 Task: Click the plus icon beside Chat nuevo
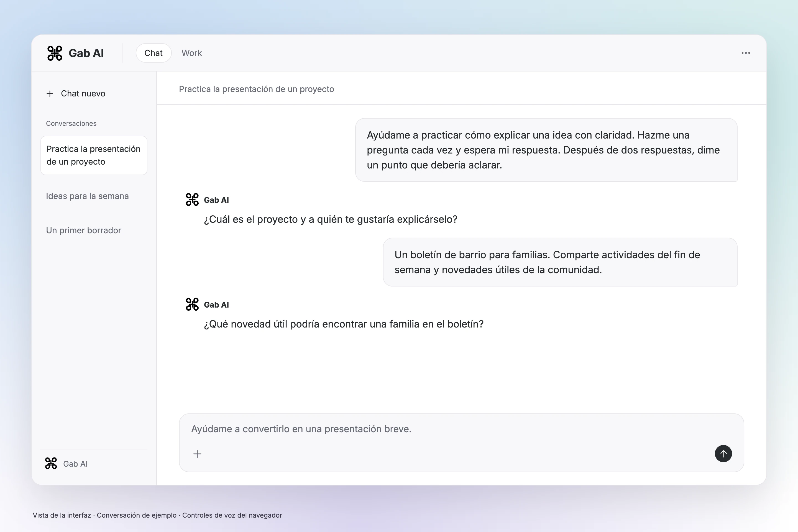[x=50, y=94]
